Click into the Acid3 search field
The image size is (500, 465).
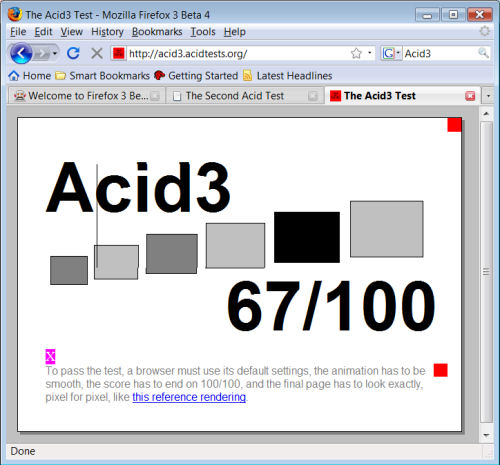click(439, 53)
